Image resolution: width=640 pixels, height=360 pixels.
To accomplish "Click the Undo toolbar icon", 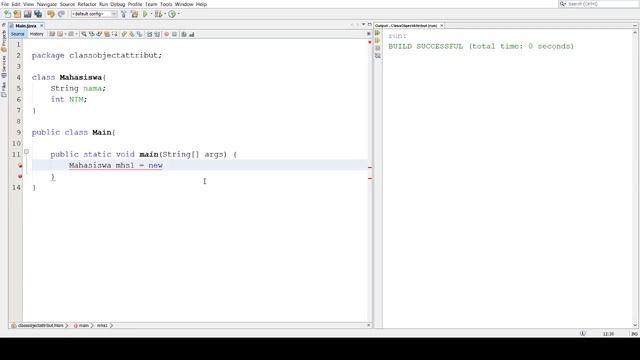I will (51, 14).
